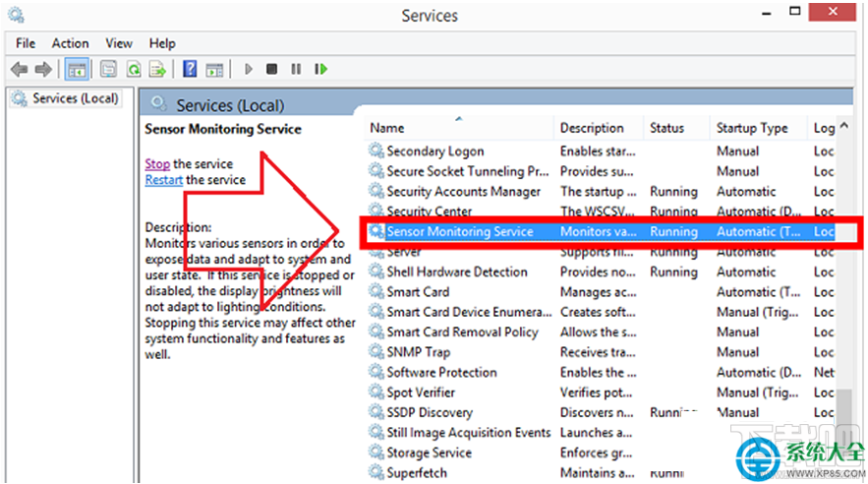Select Smart Card Device Enumera... row
The height and width of the screenshot is (484, 868).
[x=603, y=312]
